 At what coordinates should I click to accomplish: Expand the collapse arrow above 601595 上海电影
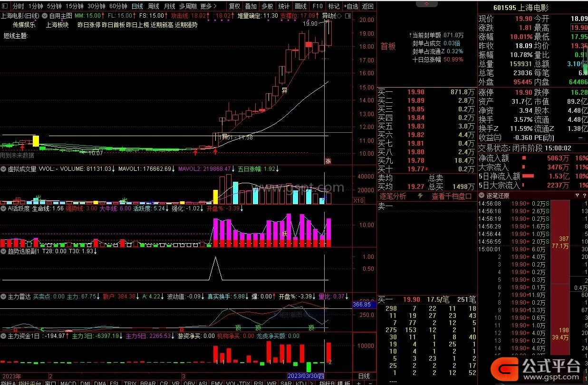click(427, 4)
